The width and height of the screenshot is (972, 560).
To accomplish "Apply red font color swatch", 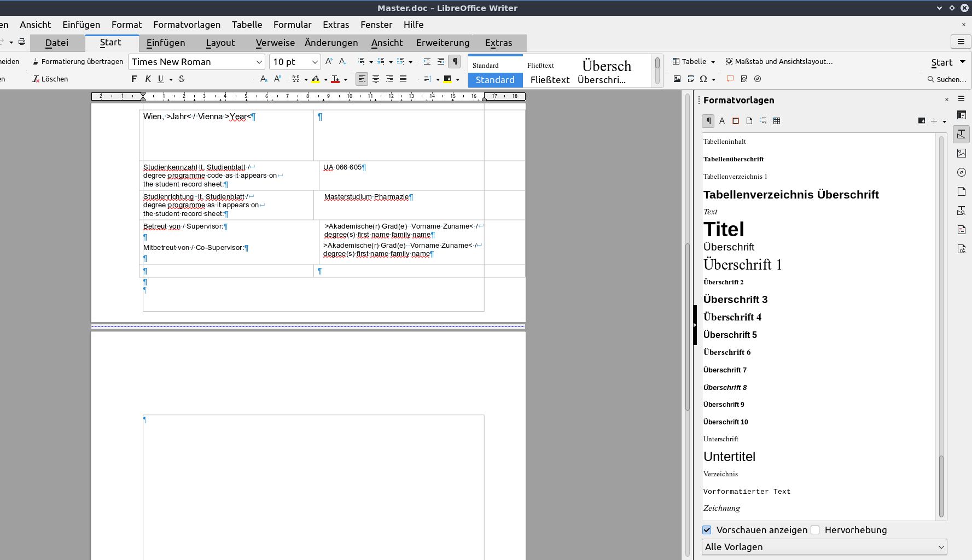I will tap(335, 79).
